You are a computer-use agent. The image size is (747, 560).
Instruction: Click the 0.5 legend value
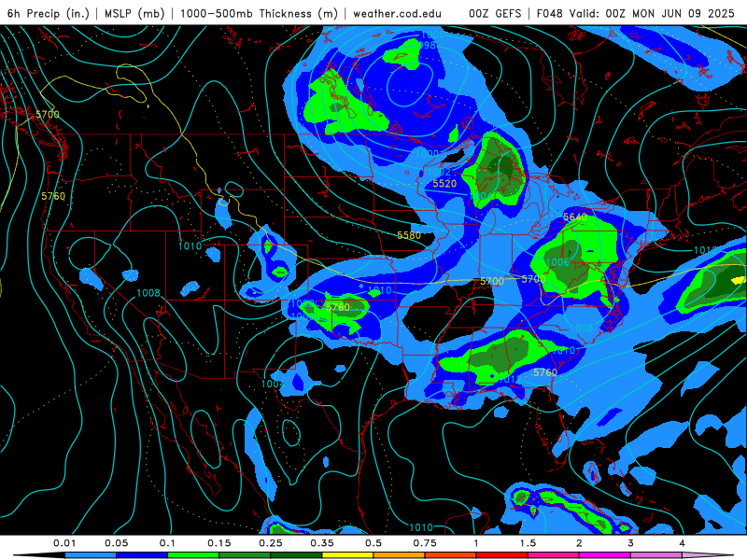(x=373, y=543)
